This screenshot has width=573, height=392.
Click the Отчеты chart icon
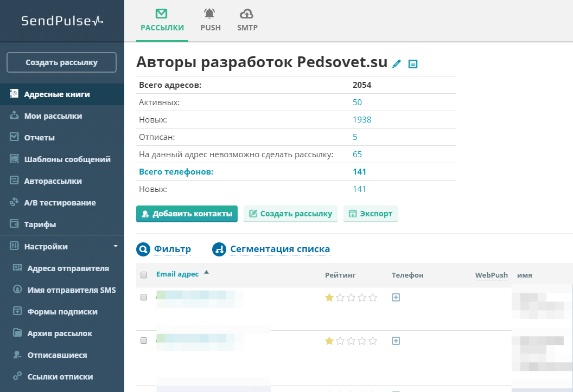click(14, 137)
